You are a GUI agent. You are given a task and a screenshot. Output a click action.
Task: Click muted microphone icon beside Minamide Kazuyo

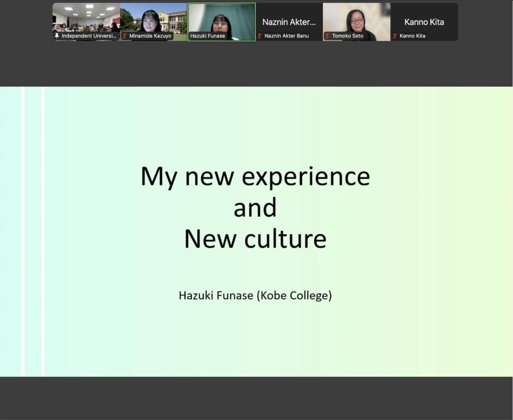[x=125, y=36]
